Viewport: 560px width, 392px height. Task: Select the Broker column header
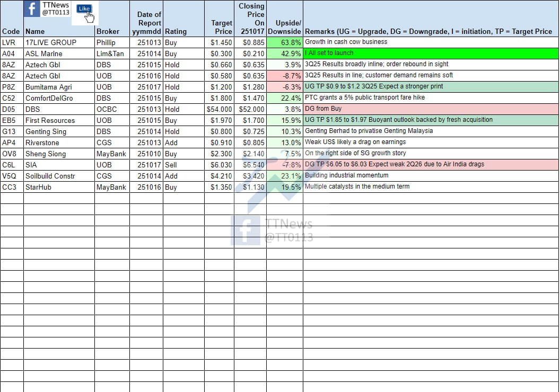(108, 31)
